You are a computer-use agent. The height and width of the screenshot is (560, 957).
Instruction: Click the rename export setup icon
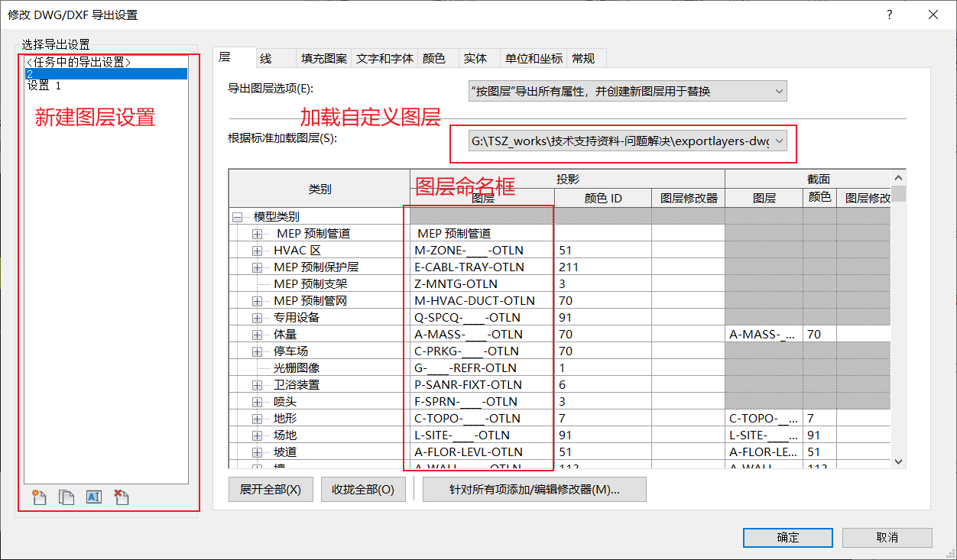pos(94,497)
